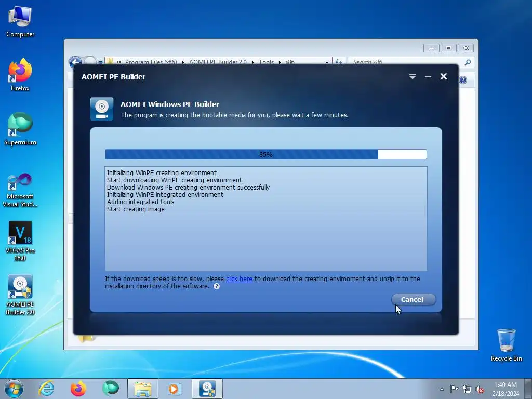
Task: Open the 'click here' download link
Action: 239,278
